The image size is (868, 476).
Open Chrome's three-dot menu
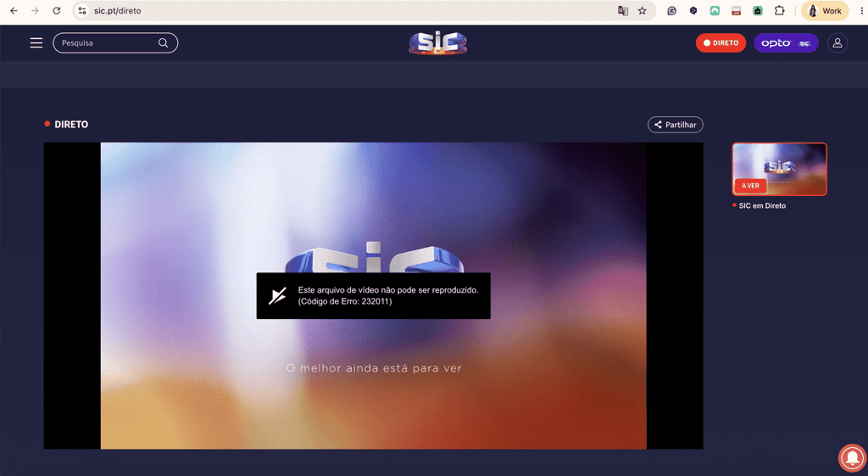[861, 10]
